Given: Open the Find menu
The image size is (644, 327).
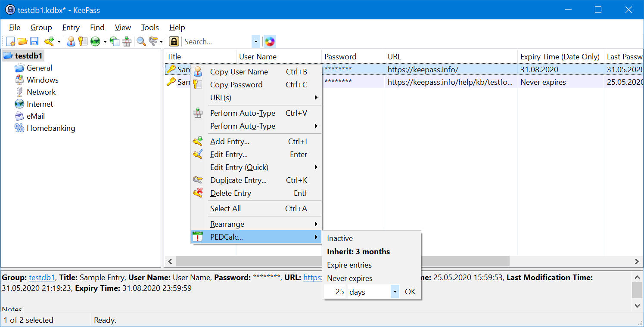Looking at the screenshot, I should [97, 28].
